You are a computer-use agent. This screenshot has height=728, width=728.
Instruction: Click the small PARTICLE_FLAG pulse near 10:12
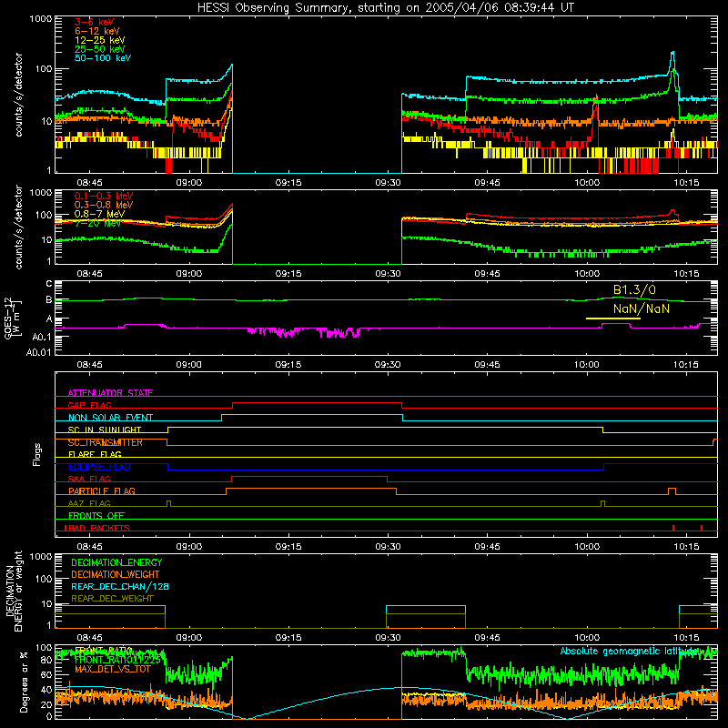pos(672,491)
